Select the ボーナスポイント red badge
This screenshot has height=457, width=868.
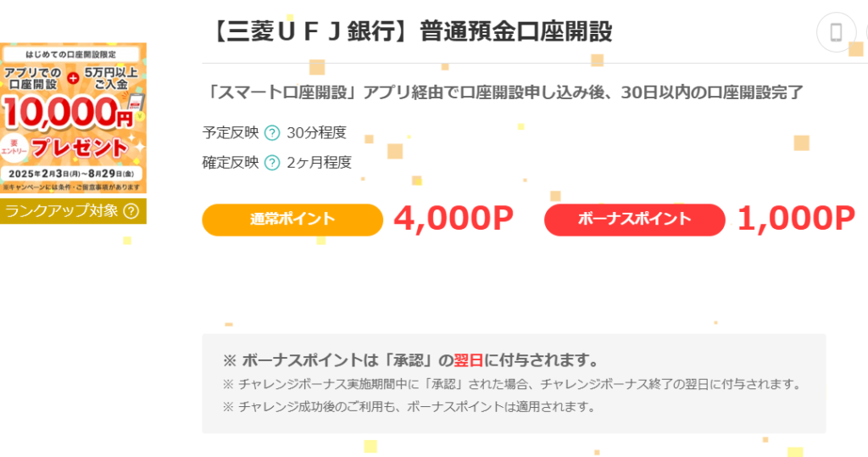pyautogui.click(x=634, y=220)
